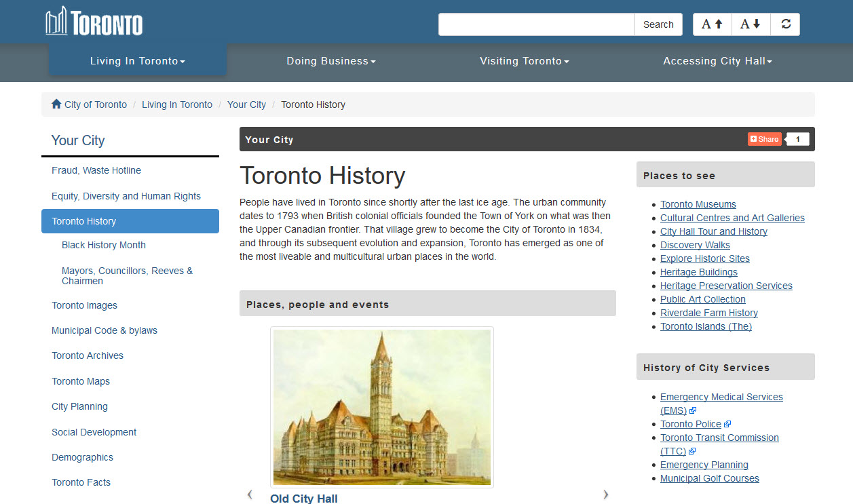Click the Your City sidebar heading

click(78, 140)
